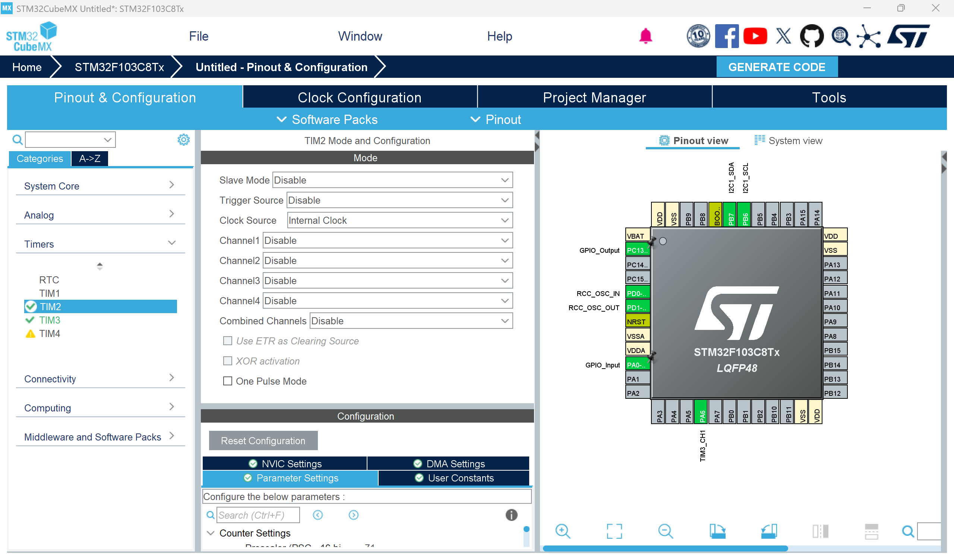Click the rotate-counterclockwise pinout icon
Viewport: 954px width, 560px height.
point(769,531)
